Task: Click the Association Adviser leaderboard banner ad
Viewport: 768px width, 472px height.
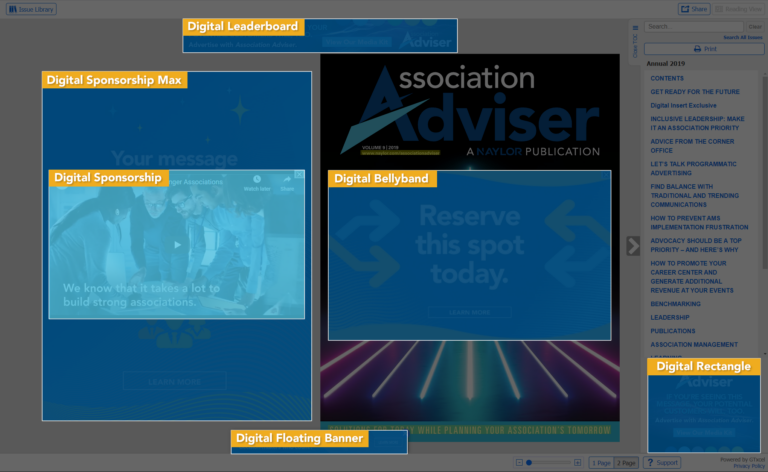Action: click(320, 36)
